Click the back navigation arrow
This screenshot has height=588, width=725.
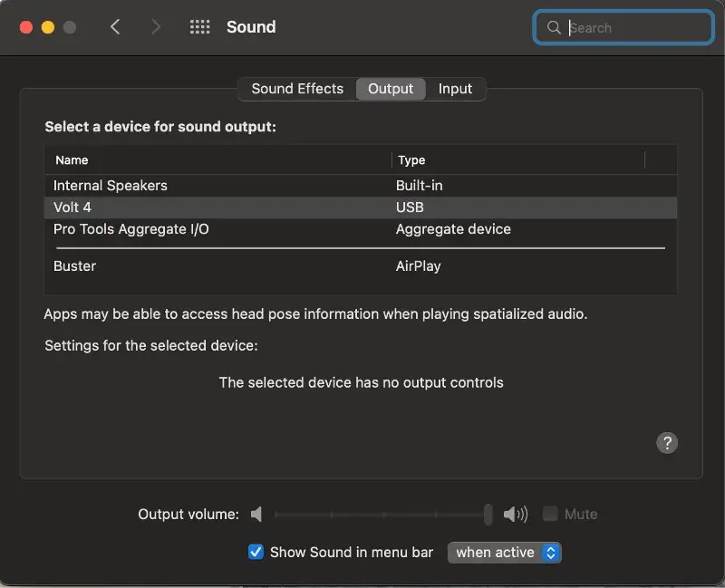[115, 27]
